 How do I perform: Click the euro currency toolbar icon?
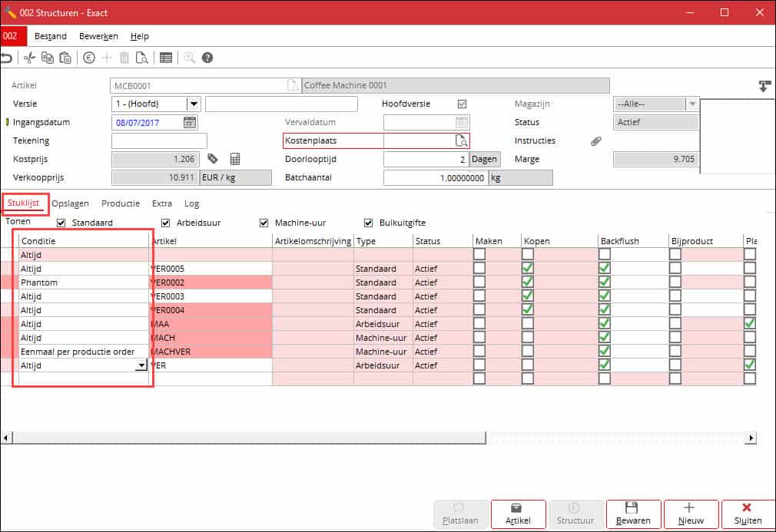pos(89,58)
